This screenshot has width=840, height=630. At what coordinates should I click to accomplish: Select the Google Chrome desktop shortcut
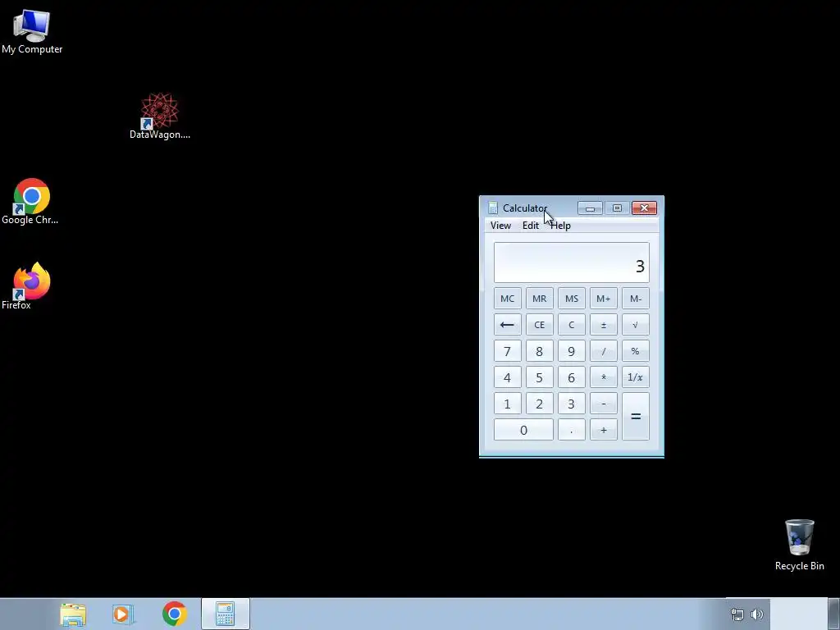(30, 202)
